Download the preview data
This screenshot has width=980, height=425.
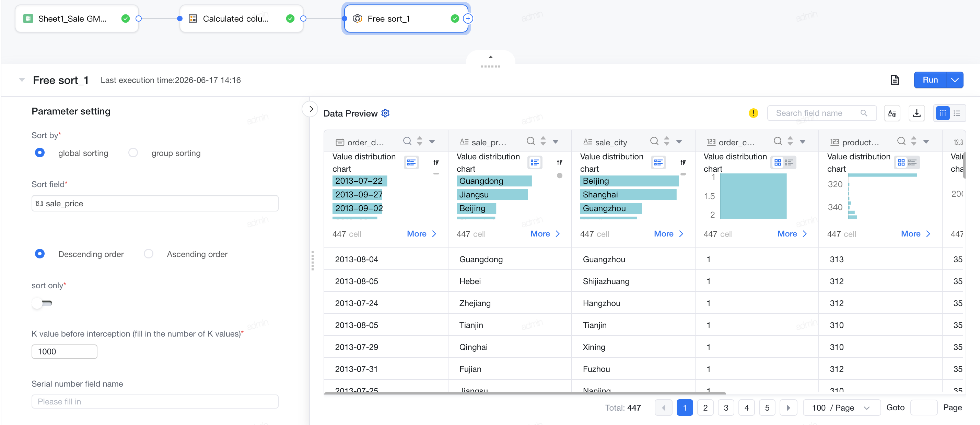pyautogui.click(x=917, y=113)
